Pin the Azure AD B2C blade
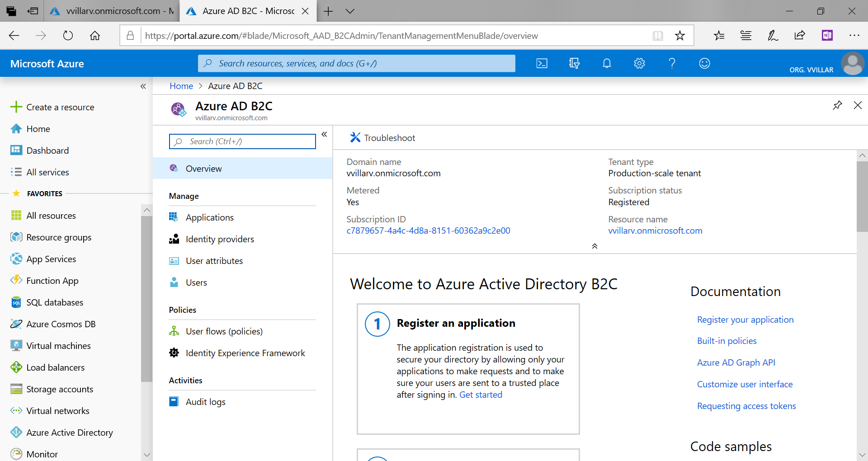 click(837, 105)
